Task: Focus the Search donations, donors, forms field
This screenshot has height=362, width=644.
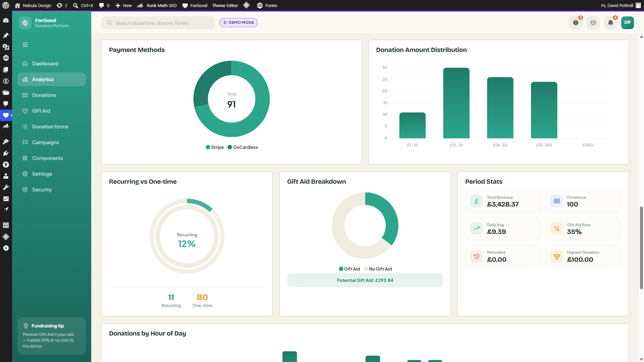Action: [158, 23]
